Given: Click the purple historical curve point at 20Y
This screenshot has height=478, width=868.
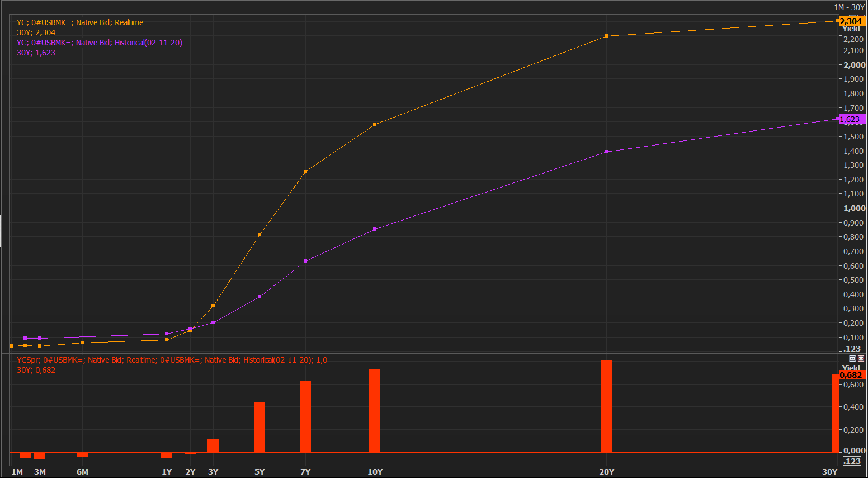Looking at the screenshot, I should [x=606, y=152].
